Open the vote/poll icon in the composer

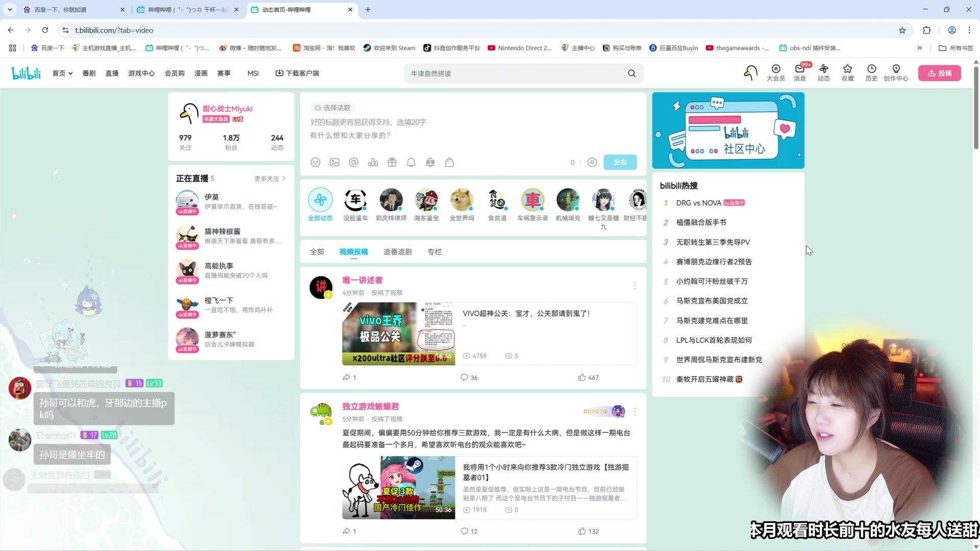pyautogui.click(x=373, y=162)
